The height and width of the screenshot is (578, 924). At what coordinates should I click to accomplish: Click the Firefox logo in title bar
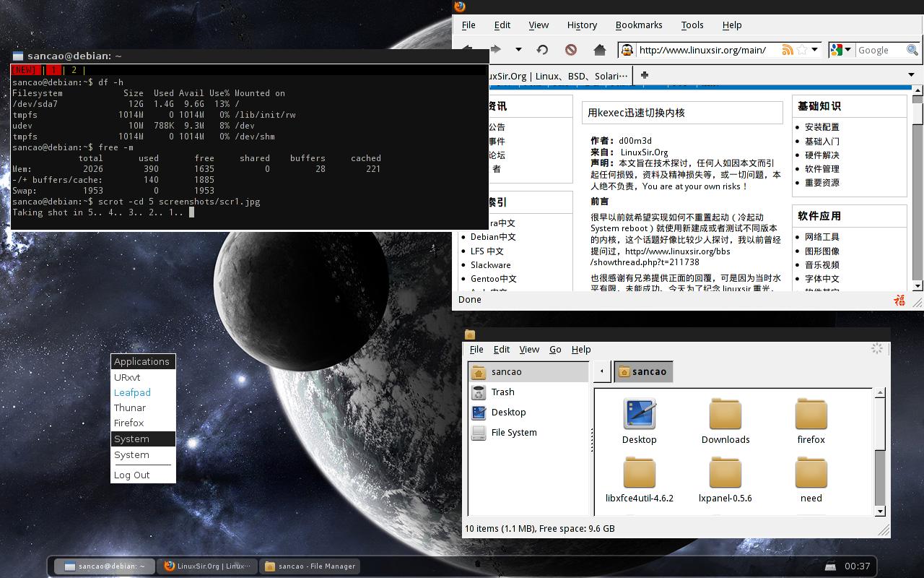click(x=460, y=7)
